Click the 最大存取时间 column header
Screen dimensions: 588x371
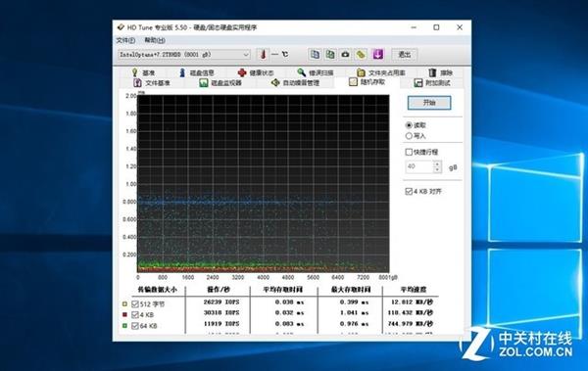[351, 290]
